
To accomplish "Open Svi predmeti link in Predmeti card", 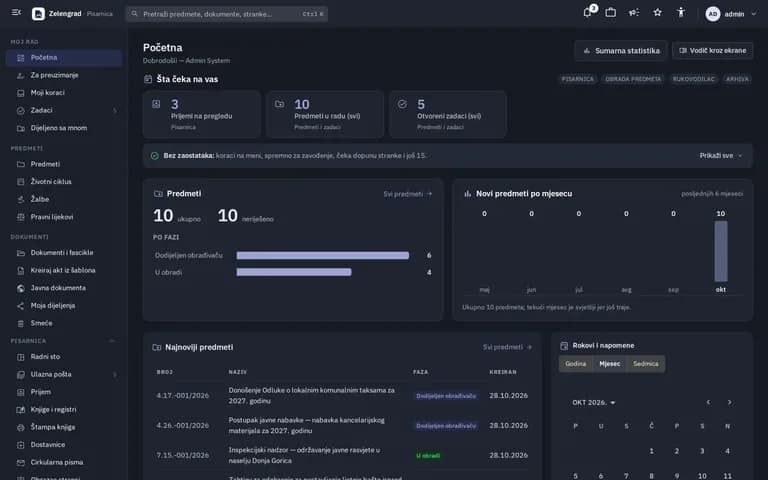I will click(408, 194).
